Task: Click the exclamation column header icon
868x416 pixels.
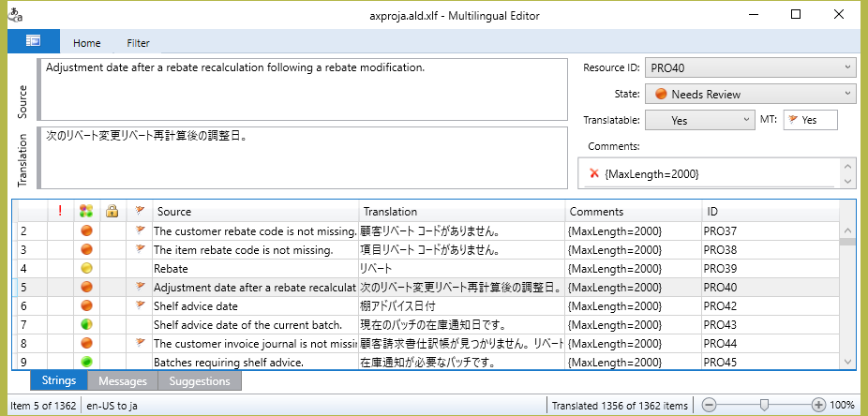Action: 60,212
